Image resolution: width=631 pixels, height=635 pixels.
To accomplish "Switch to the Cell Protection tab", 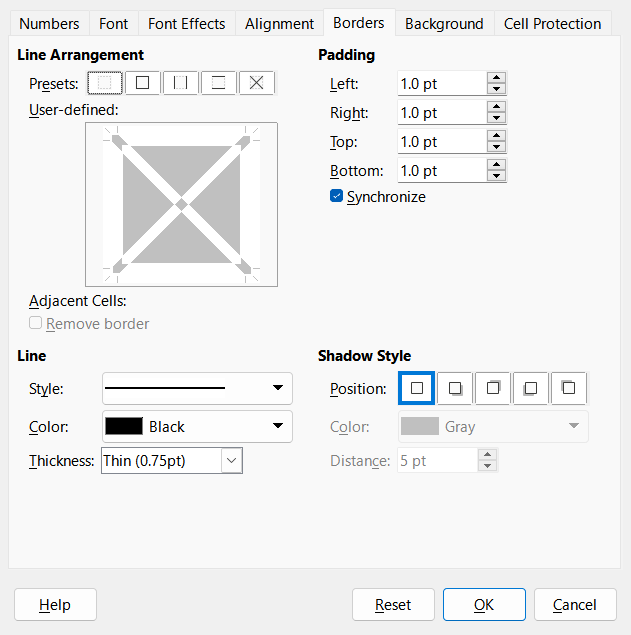I will click(x=552, y=23).
